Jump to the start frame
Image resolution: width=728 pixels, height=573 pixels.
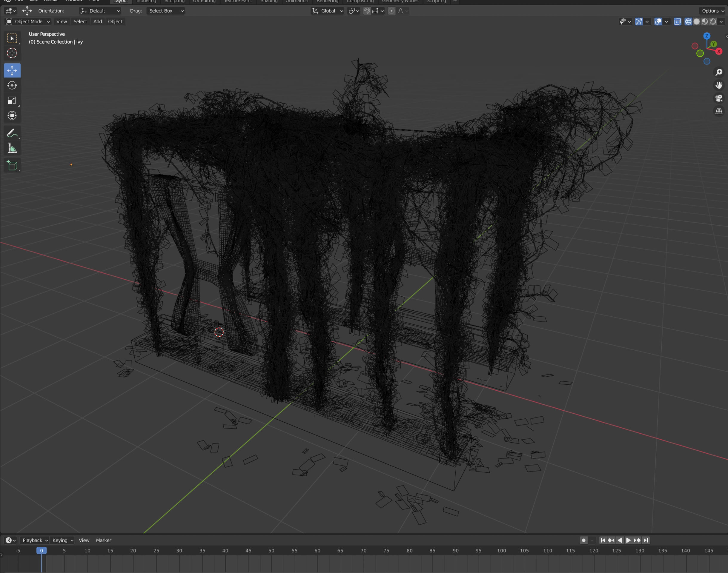(603, 540)
